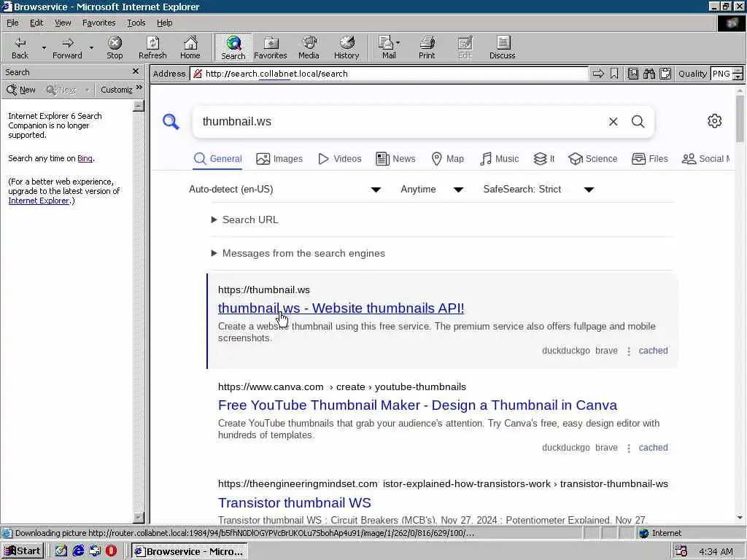Screen dimensions: 747x560
Task: Go to the Home page
Action: (190, 47)
